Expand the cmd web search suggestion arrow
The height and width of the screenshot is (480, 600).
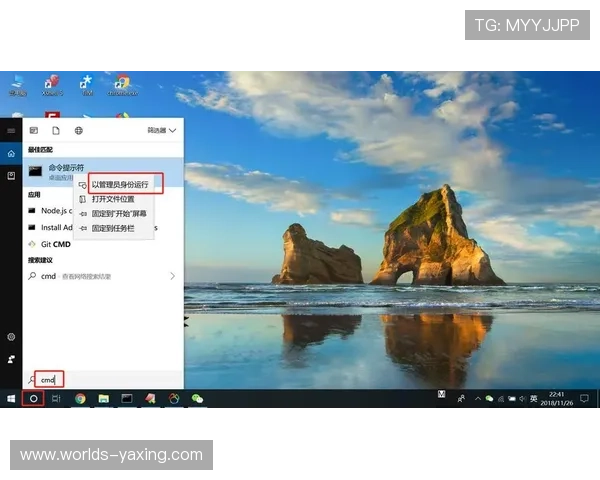[x=172, y=276]
